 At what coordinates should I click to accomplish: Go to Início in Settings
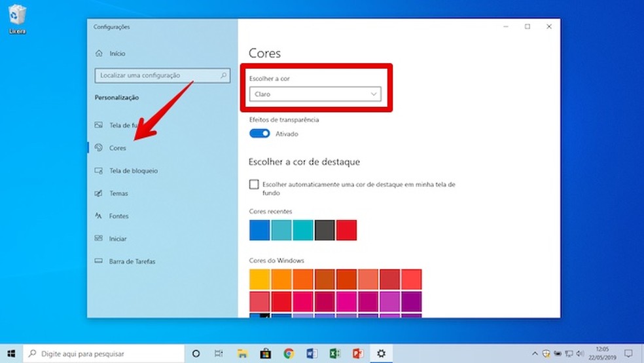(x=117, y=54)
